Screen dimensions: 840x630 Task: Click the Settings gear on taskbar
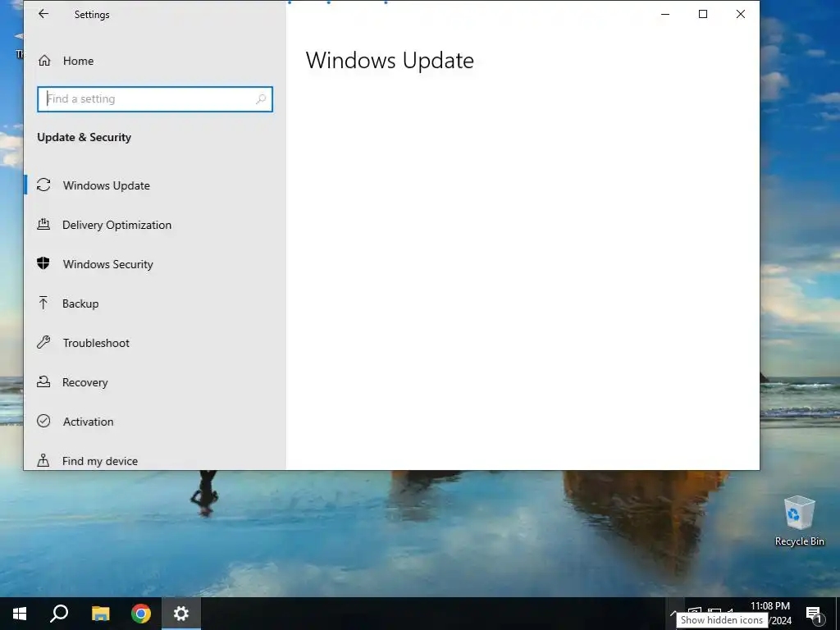click(181, 614)
